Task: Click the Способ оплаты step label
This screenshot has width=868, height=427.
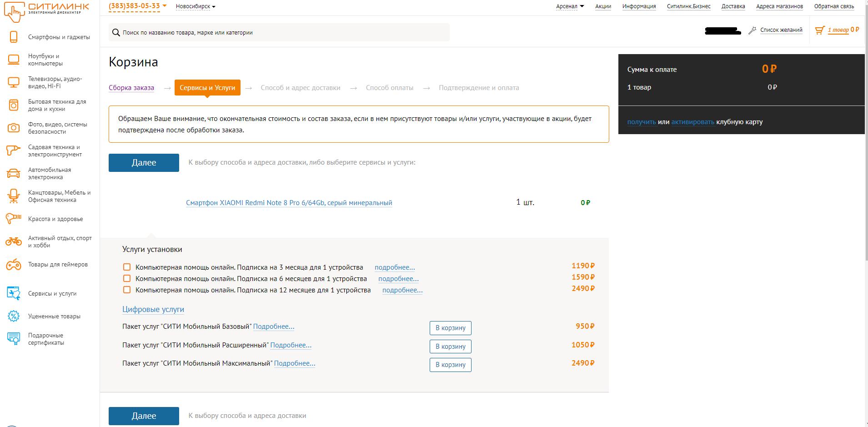Action: coord(390,88)
